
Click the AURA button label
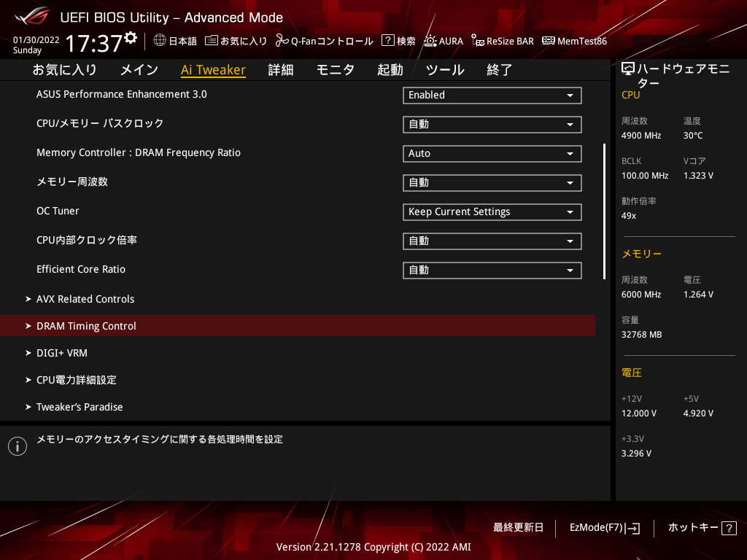[451, 41]
